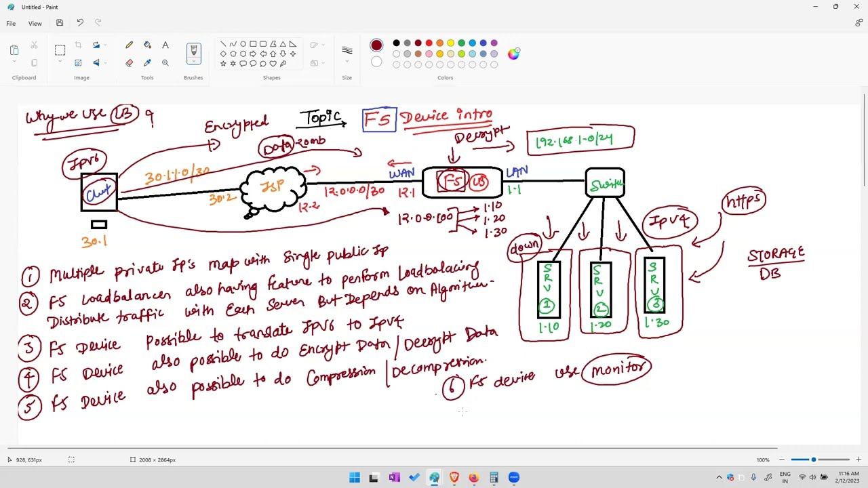
Task: Click the Save floppy disk icon
Action: coord(60,23)
